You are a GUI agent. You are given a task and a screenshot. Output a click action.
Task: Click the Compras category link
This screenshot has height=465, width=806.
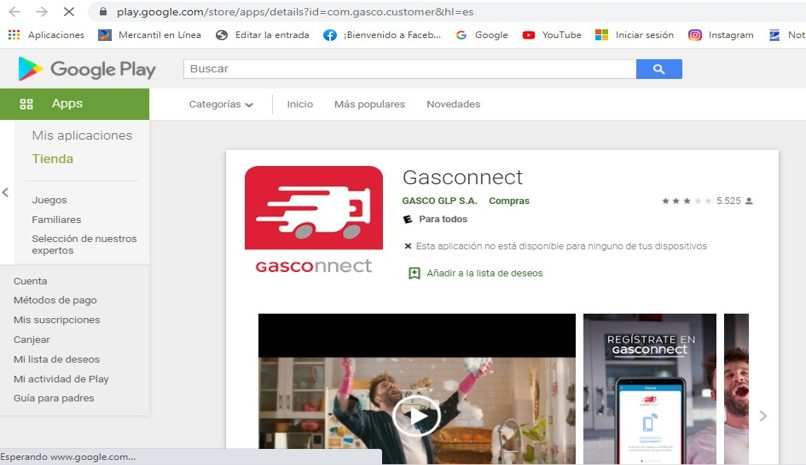509,201
